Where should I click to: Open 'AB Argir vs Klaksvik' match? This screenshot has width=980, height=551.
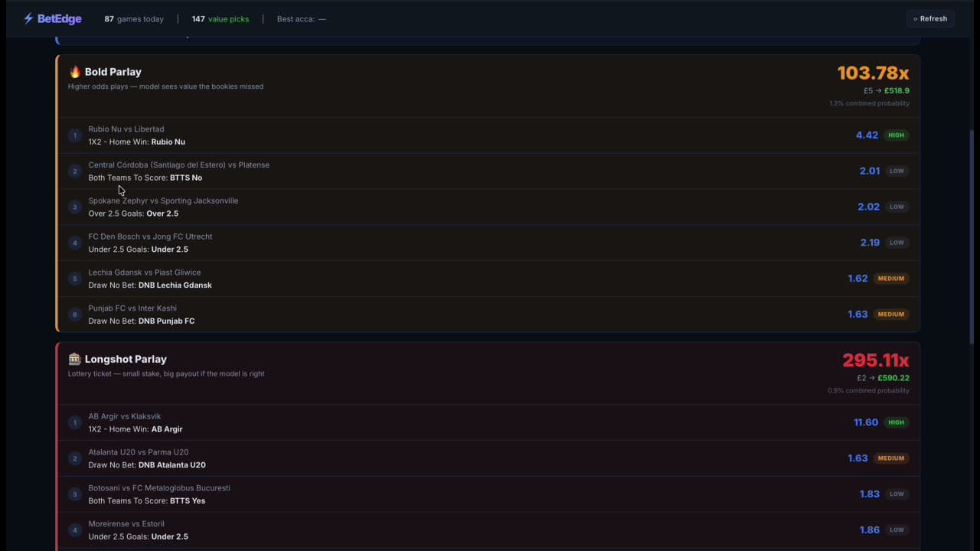125,416
